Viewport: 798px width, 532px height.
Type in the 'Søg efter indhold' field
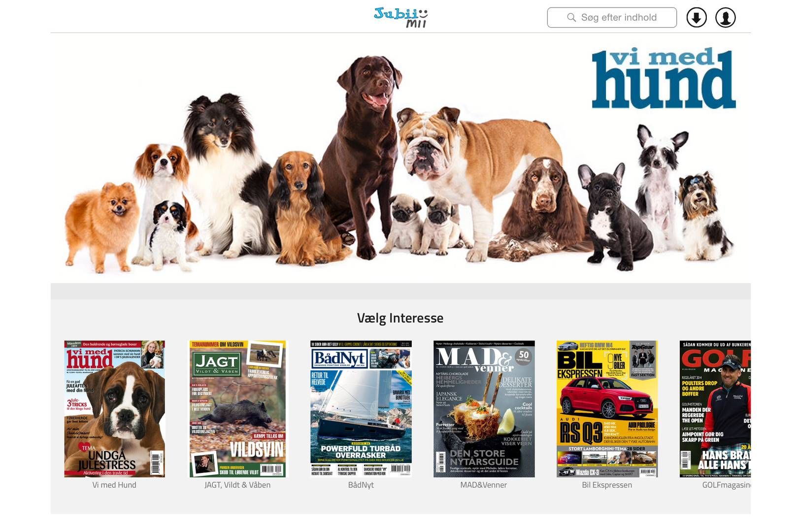pyautogui.click(x=619, y=18)
